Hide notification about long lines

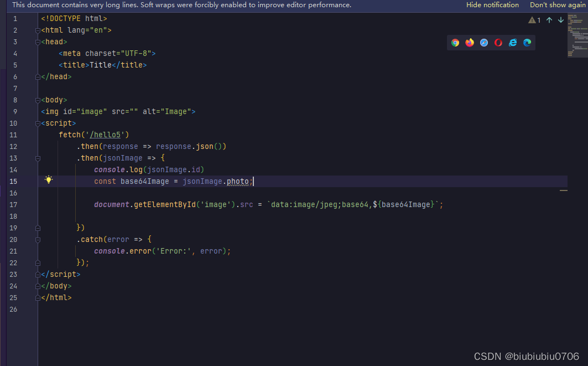point(492,5)
